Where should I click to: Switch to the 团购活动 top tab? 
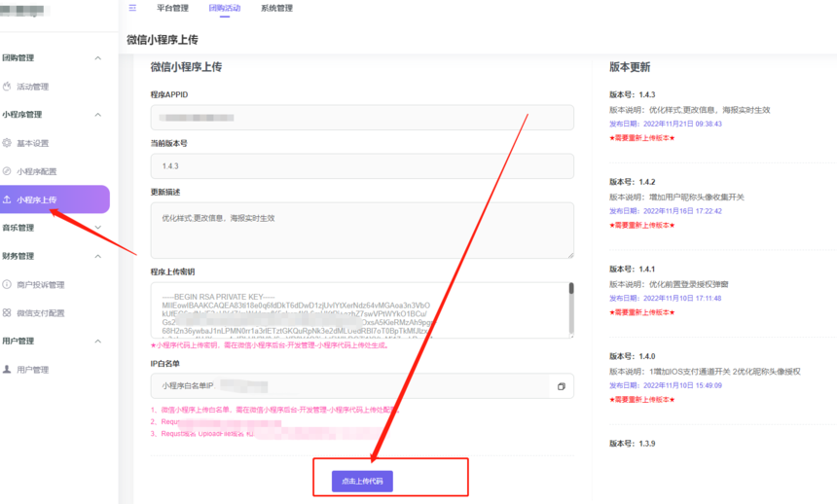click(225, 8)
